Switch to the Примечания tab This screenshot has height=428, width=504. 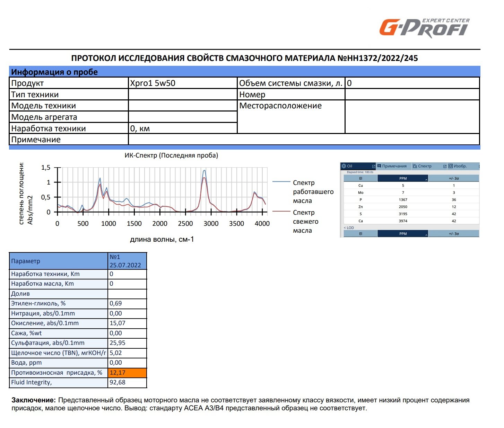pos(393,166)
